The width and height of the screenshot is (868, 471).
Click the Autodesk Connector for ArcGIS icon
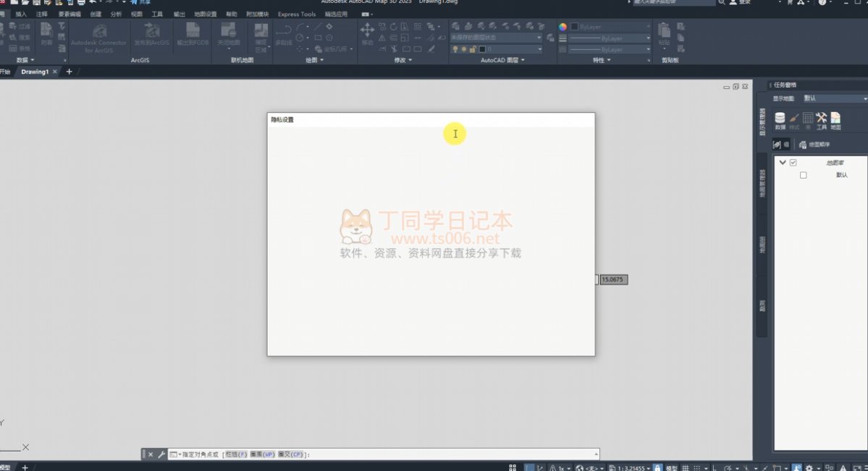tap(98, 32)
